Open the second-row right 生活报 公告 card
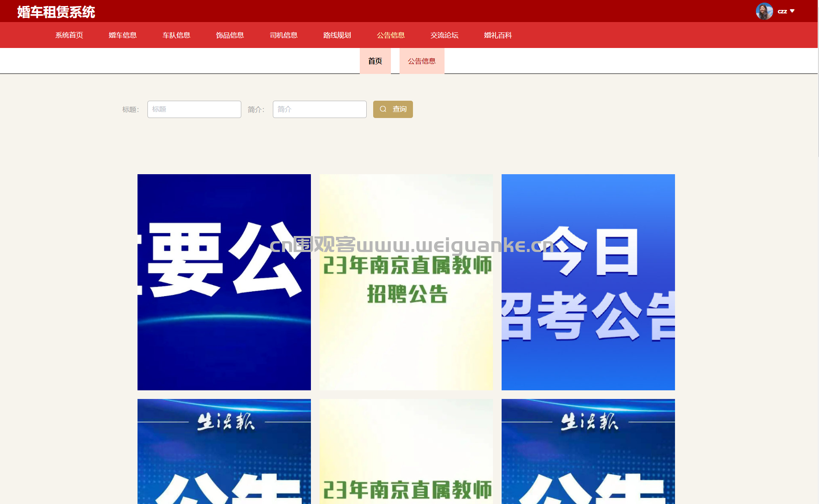This screenshot has height=504, width=819. point(588,451)
